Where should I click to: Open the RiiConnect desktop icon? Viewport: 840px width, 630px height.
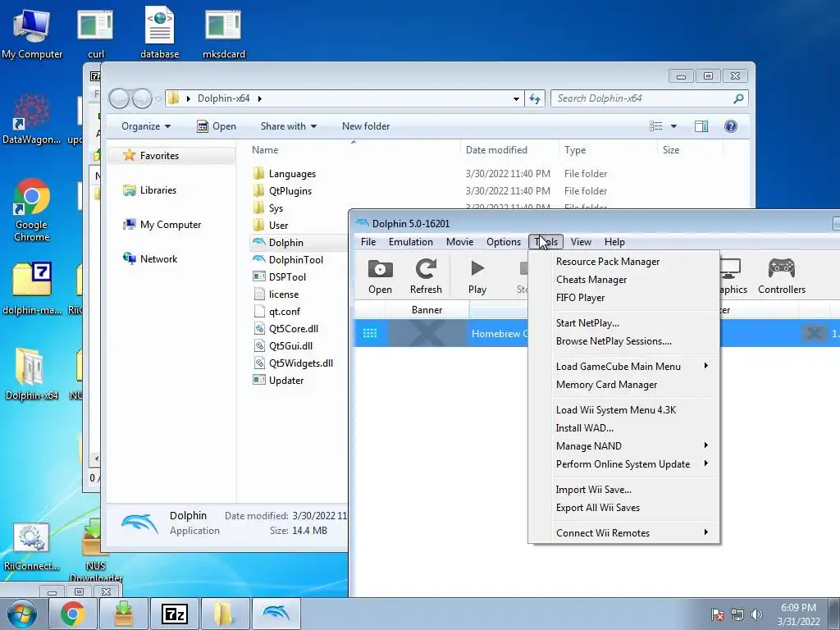point(32,546)
